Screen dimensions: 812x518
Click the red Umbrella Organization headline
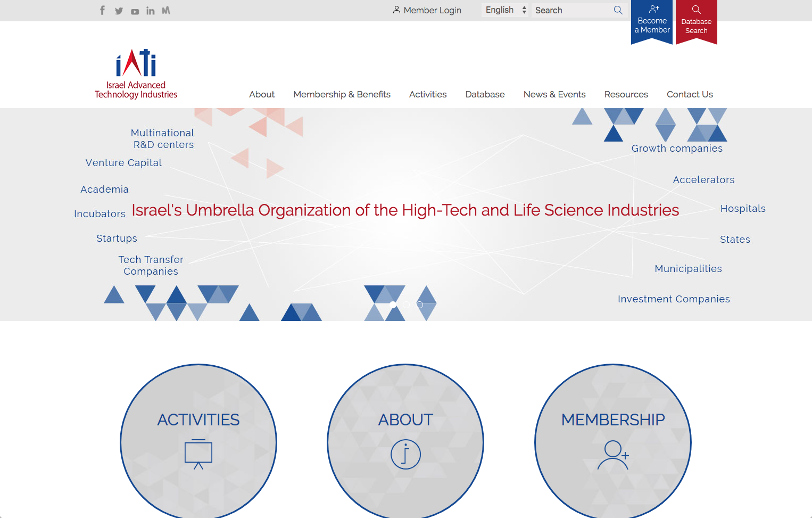(x=405, y=210)
